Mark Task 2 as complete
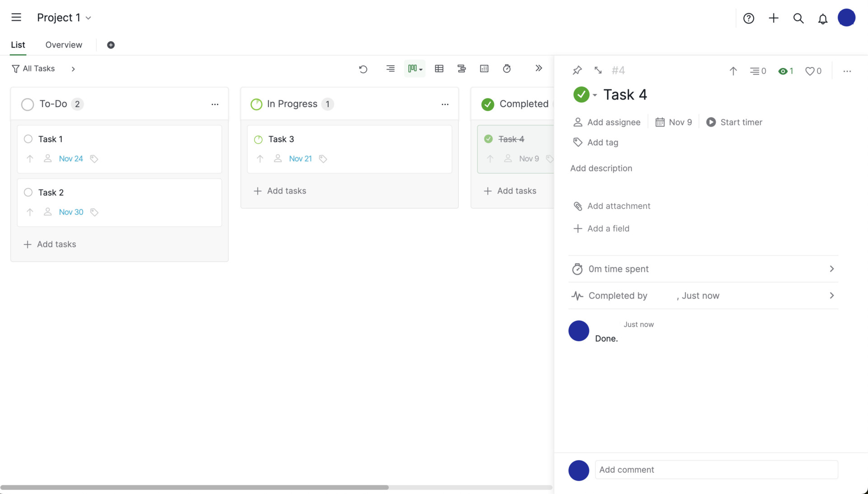This screenshot has height=494, width=868. pos(28,192)
